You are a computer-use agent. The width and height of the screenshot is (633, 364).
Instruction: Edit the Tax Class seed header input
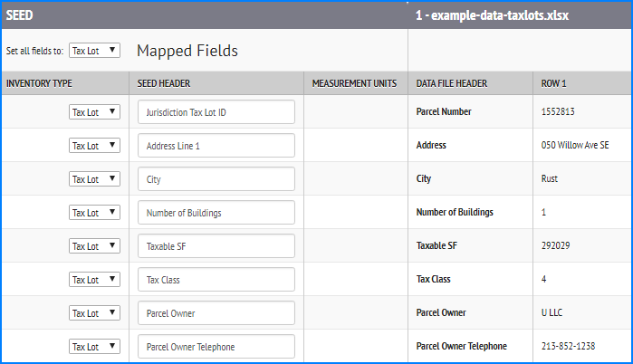tap(216, 279)
